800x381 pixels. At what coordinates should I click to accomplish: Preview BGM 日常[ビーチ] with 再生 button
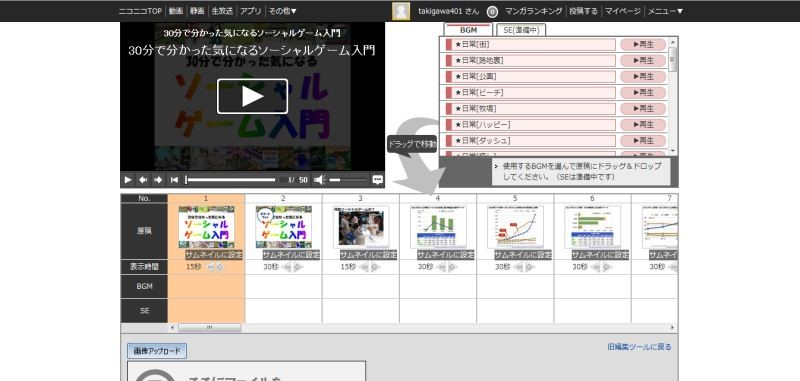[x=643, y=92]
